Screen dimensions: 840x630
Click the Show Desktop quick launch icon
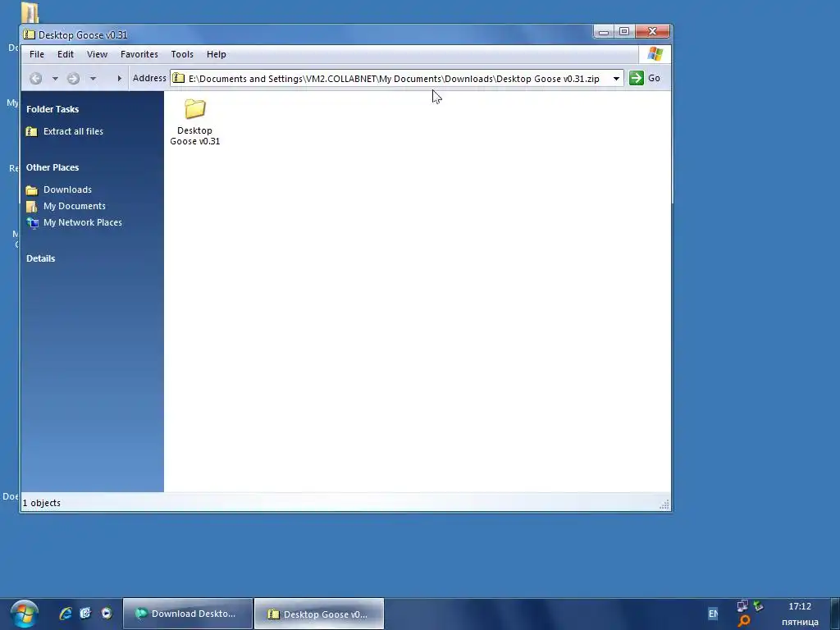(x=85, y=614)
